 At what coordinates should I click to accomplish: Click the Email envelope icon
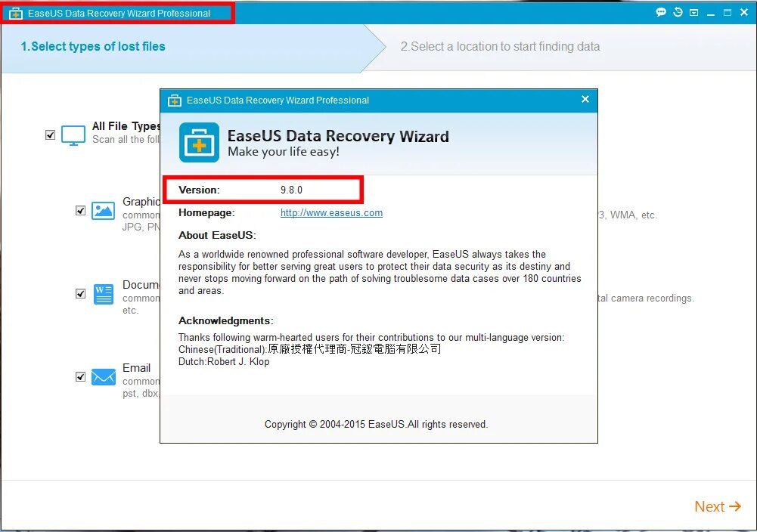(104, 376)
